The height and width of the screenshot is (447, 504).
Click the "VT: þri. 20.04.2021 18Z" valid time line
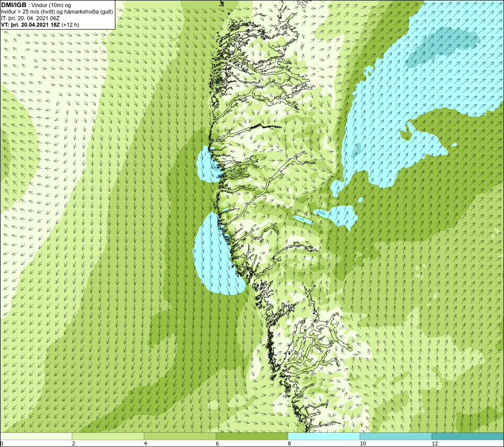(x=31, y=24)
